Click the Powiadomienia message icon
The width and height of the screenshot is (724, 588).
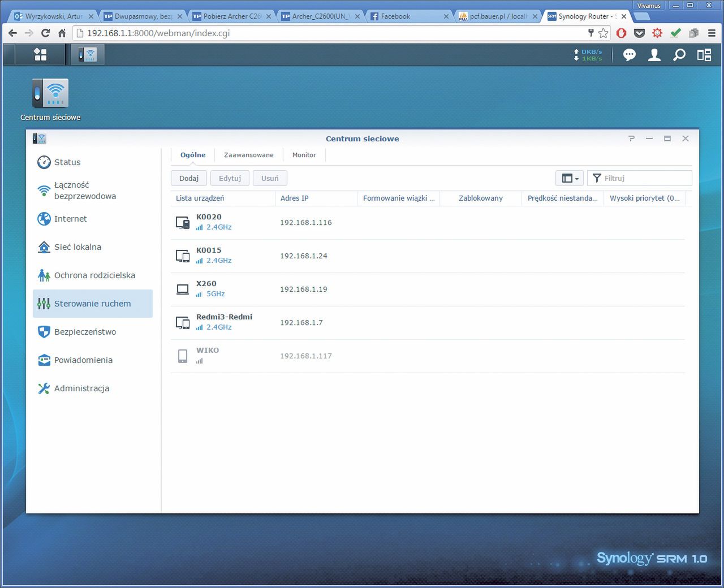tap(44, 360)
